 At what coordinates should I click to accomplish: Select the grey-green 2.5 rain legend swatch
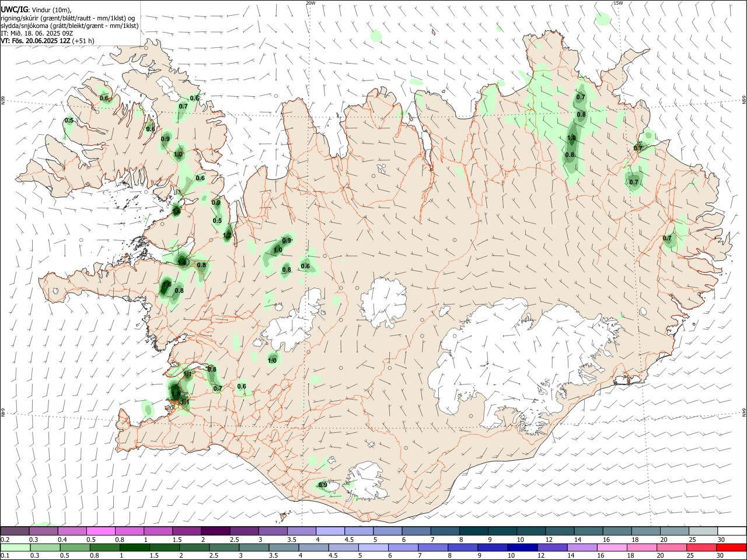224,547
